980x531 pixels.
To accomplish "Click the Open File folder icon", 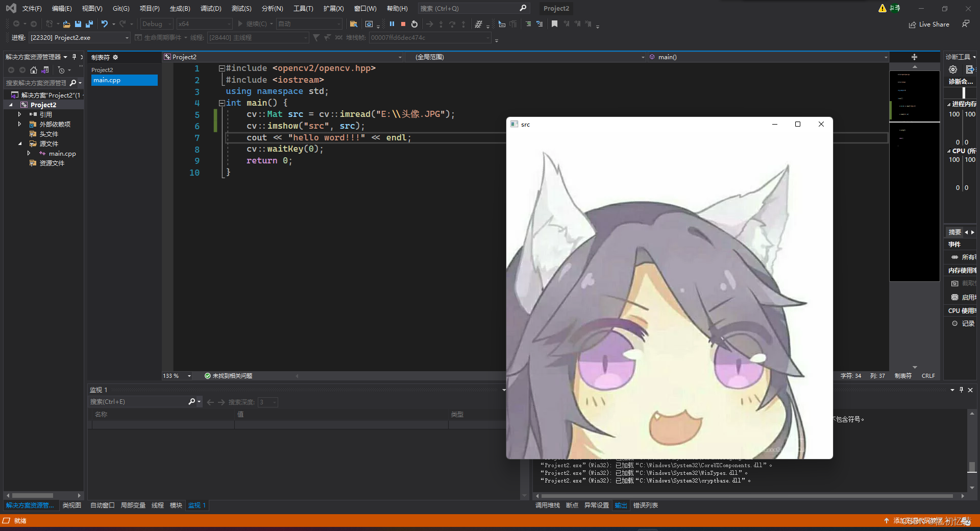I will [x=66, y=24].
